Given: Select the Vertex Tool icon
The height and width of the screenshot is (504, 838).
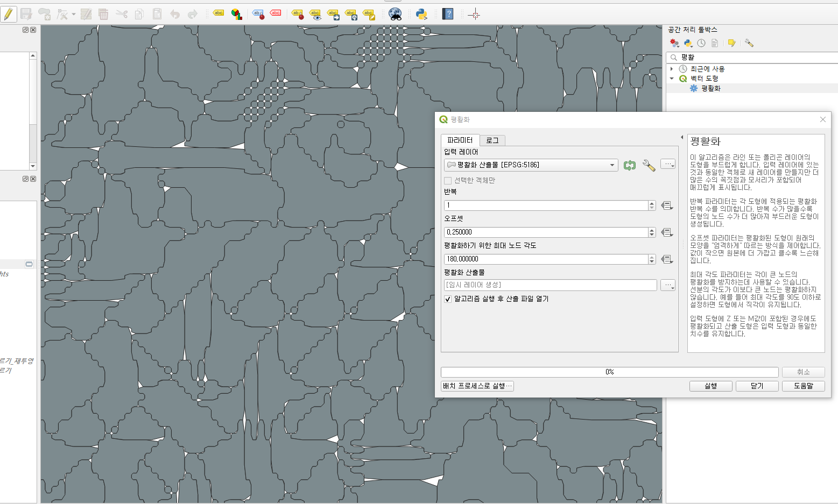Looking at the screenshot, I should (x=62, y=14).
